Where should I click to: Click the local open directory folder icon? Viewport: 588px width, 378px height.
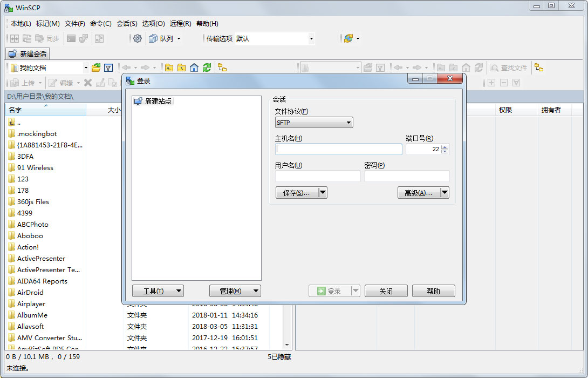pos(96,67)
